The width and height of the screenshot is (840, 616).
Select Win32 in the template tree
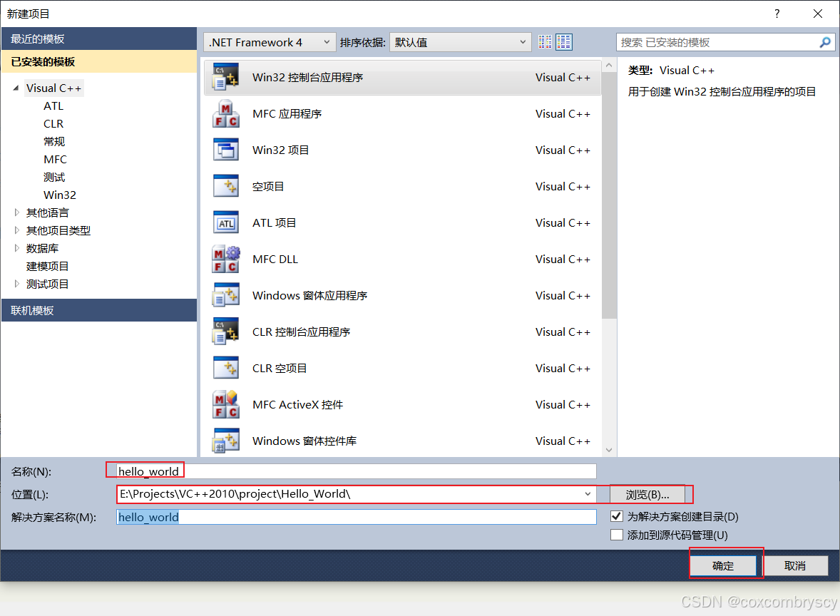[x=59, y=195]
